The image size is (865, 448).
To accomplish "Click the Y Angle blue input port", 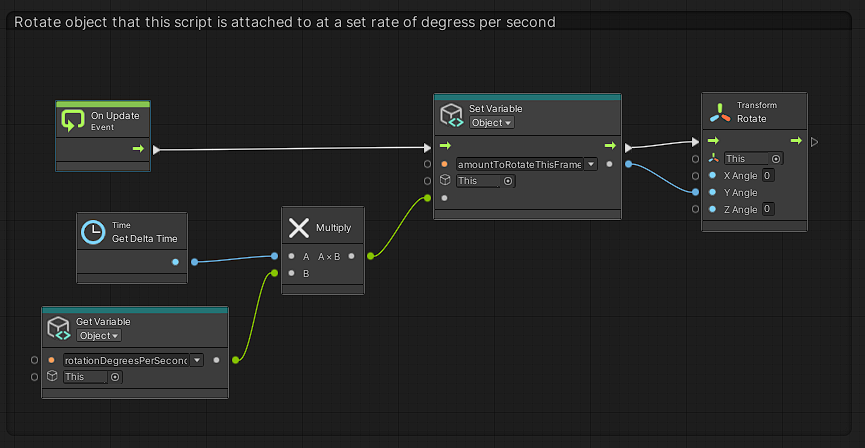I will tap(711, 192).
